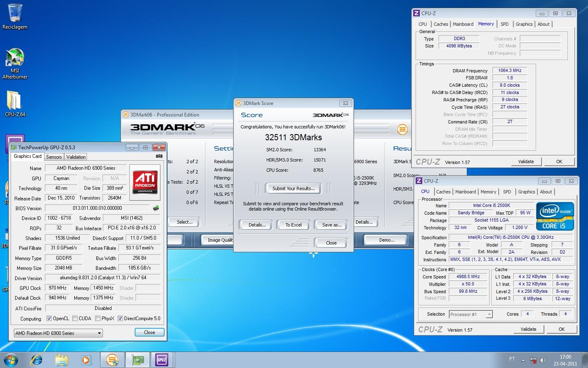Click the GPU Name field AMD Radeon HD 6900 Series
The width and height of the screenshot is (588, 368).
(x=86, y=168)
